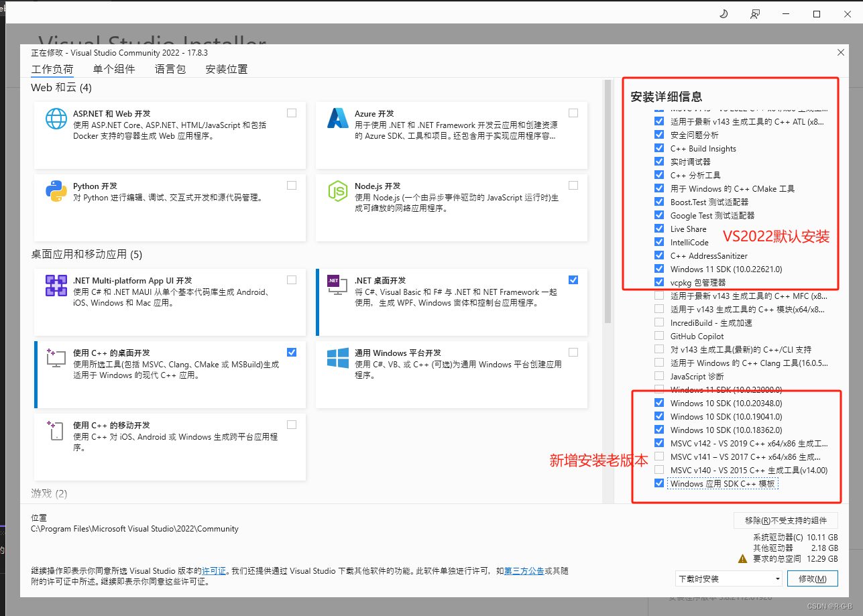Viewport: 863px width, 616px height.
Task: Click the .NET Multi-platform App UI icon
Action: pyautogui.click(x=56, y=286)
